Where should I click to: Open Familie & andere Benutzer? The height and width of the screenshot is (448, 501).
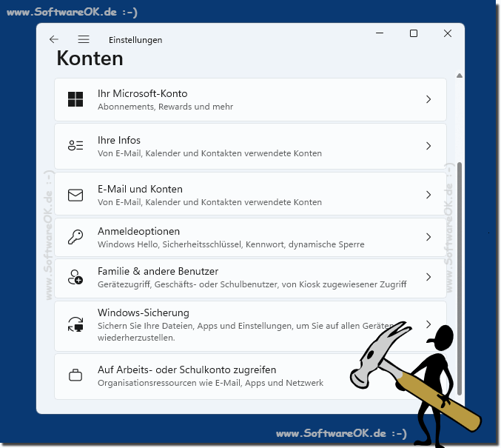[x=250, y=278]
